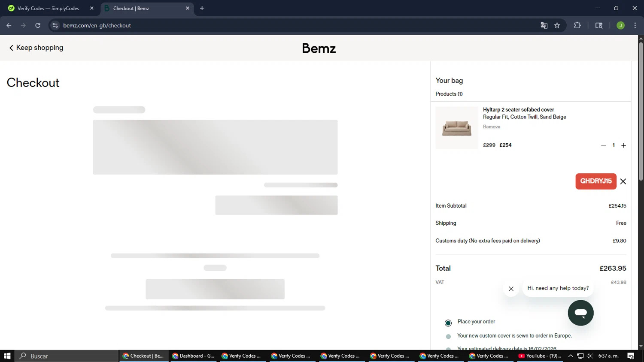
Task: Click the Customs duty line text
Action: click(488, 241)
